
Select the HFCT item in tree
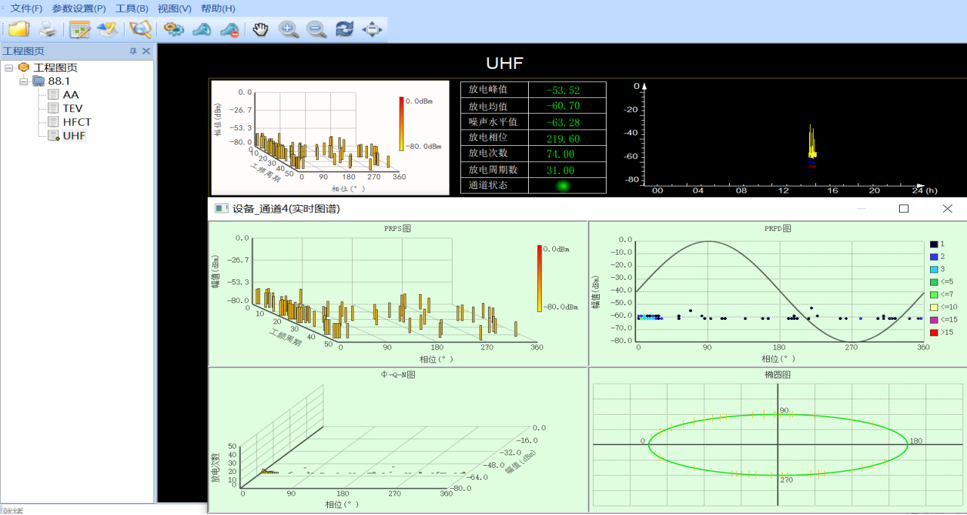(x=76, y=122)
